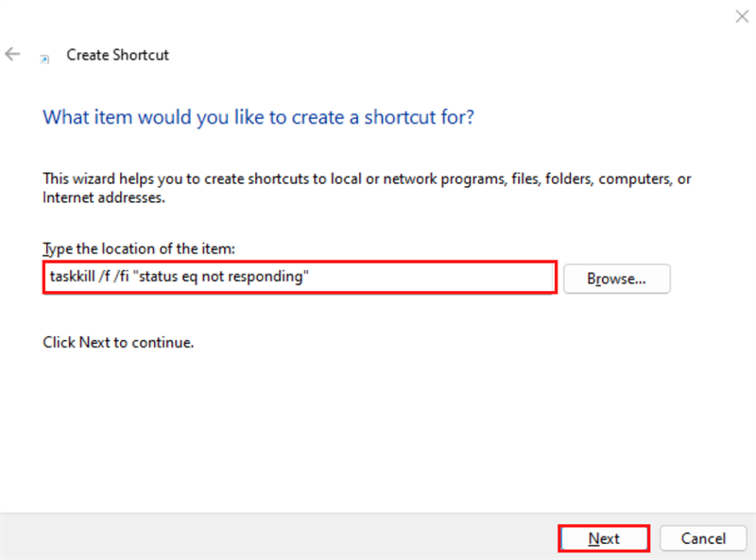This screenshot has width=756, height=560.
Task: Place cursor on the word "taskkill"
Action: 72,279
